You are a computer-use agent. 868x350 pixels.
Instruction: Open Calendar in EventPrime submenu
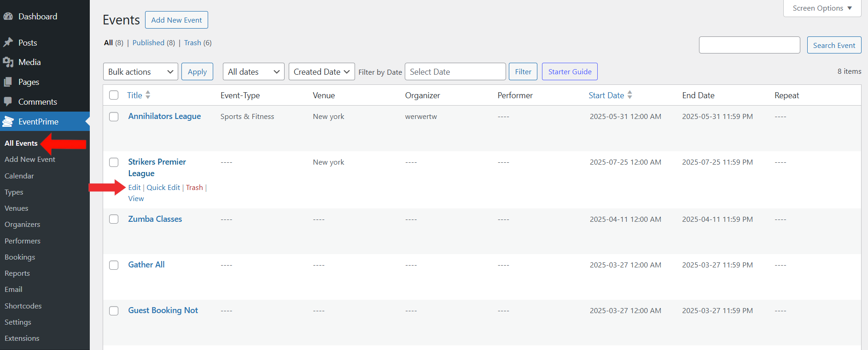tap(19, 176)
